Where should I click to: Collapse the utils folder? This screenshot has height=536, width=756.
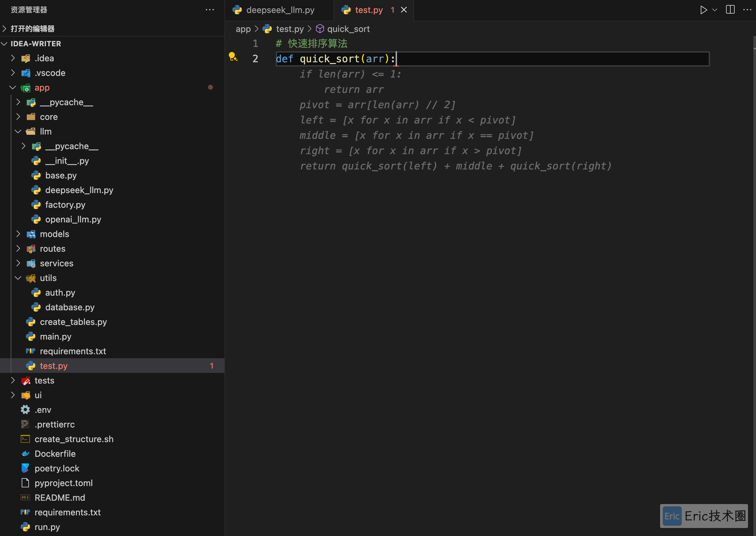112,278
